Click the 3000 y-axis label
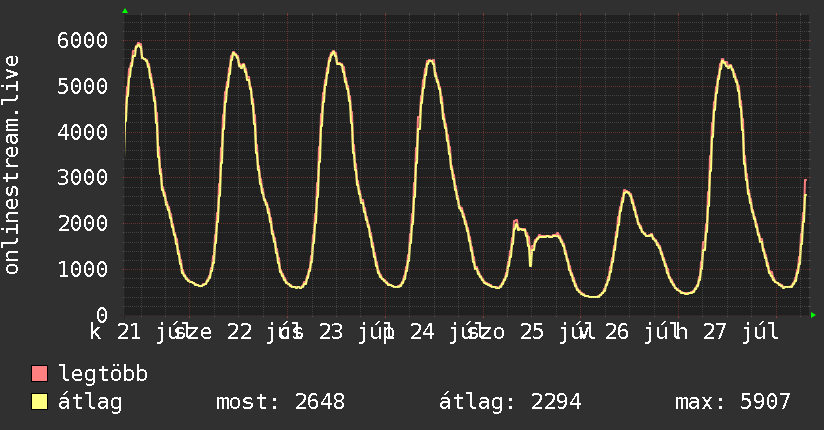The width and height of the screenshot is (824, 430). point(83,178)
